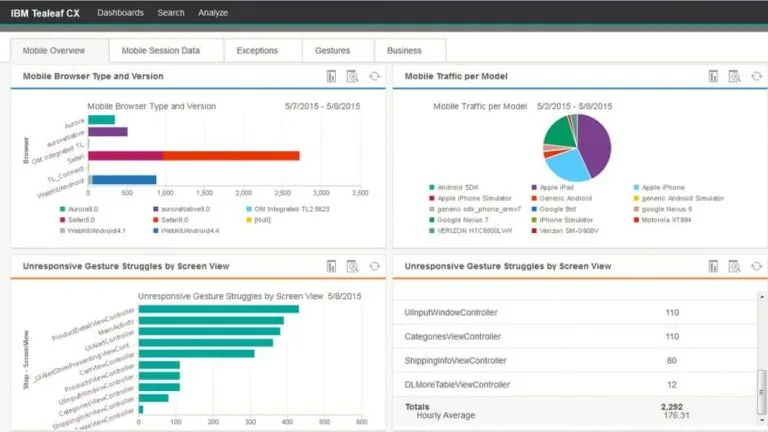Click the down arrow of table scrollbar
This screenshot has height=432, width=768.
(762, 420)
